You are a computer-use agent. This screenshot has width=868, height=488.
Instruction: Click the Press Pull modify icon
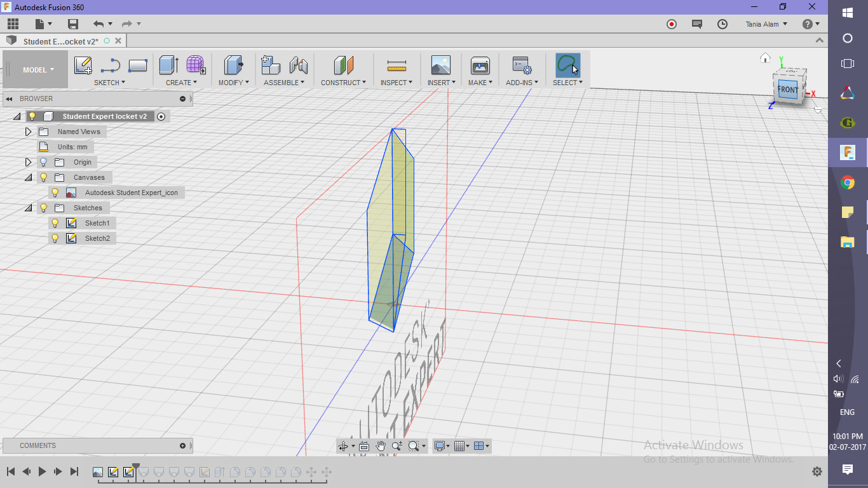coord(233,65)
